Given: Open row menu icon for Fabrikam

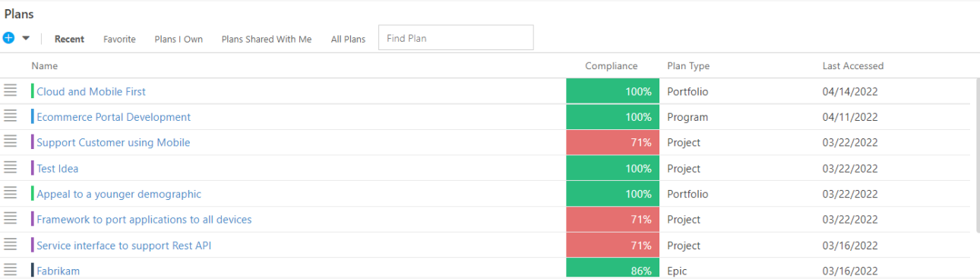Looking at the screenshot, I should point(10,269).
